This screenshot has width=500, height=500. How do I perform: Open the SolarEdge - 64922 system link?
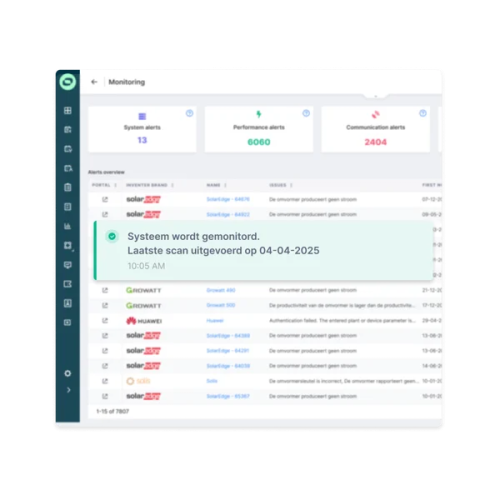pos(228,214)
